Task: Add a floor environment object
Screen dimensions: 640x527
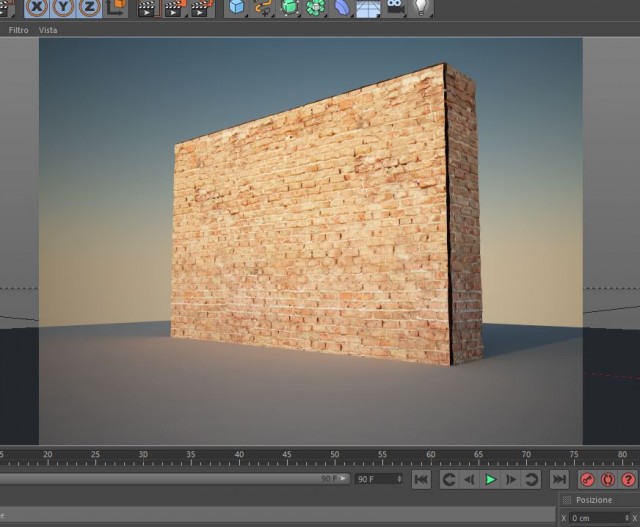Action: [368, 8]
